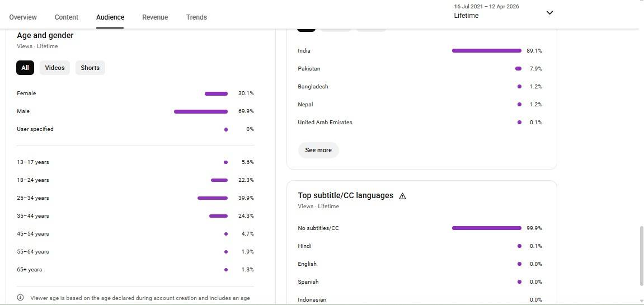Toggle the Shorts filter chip
Screen dimensions: 644x305
[90, 68]
